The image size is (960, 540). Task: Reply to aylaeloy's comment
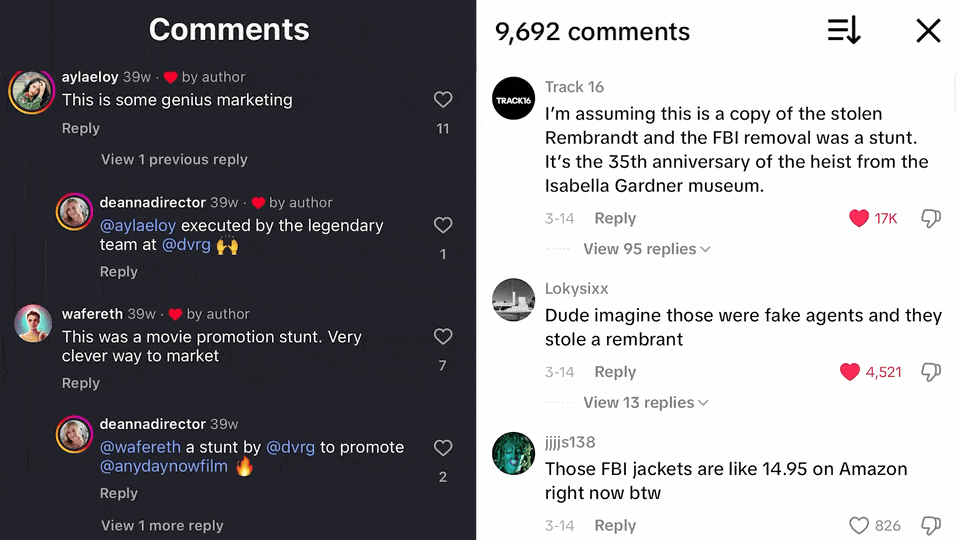click(x=81, y=128)
